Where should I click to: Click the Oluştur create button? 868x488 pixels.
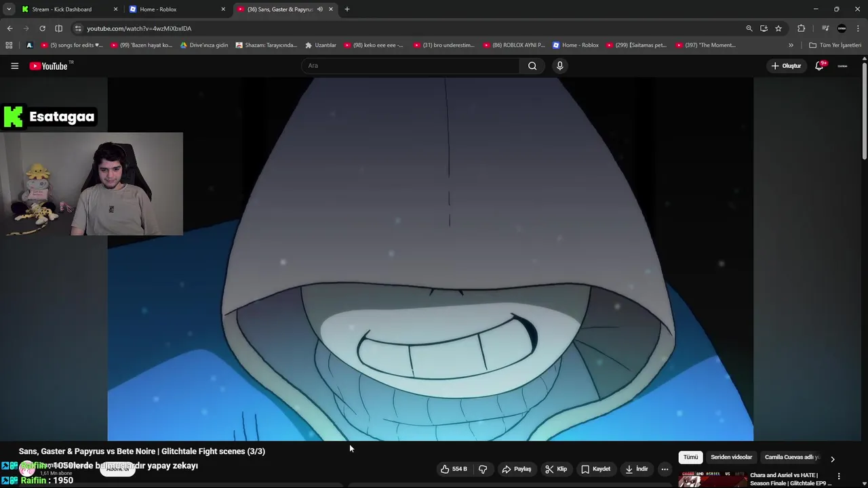click(786, 66)
